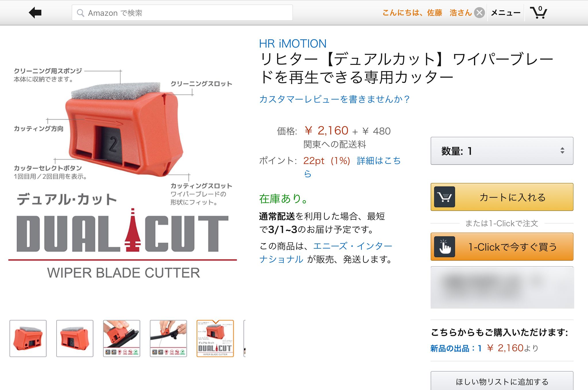The height and width of the screenshot is (390, 588).
Task: Open カスタマーレビューを書きませんか？ link
Action: pos(334,99)
